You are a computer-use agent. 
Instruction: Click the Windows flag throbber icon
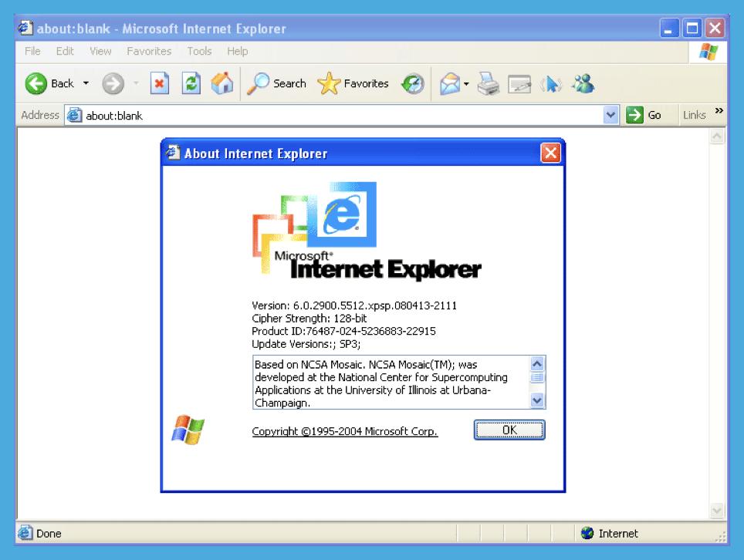tap(708, 52)
